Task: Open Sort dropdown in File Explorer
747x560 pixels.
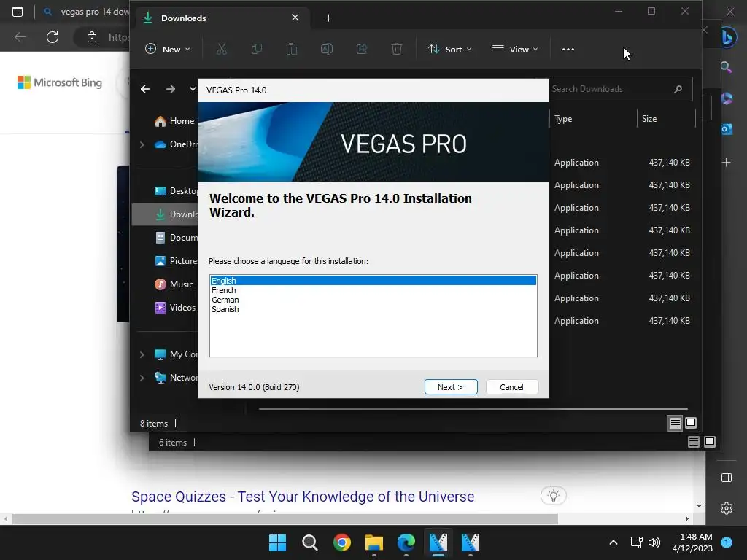Action: pos(449,49)
